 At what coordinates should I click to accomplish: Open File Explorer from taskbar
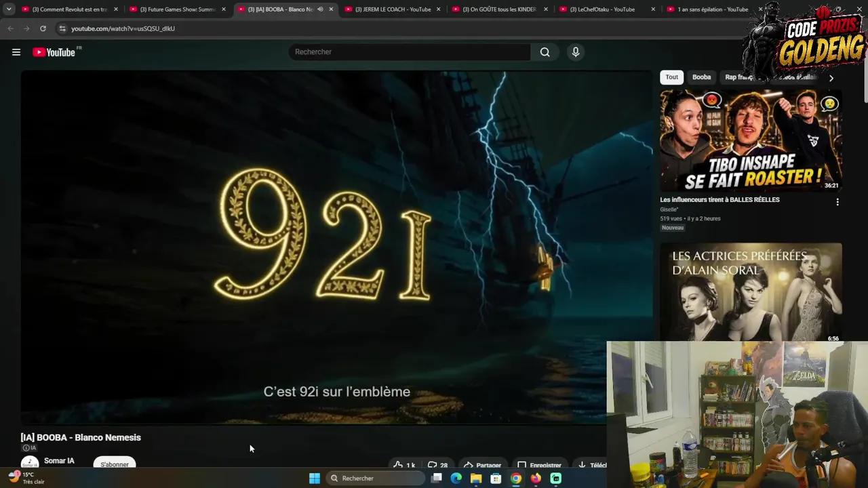click(476, 479)
